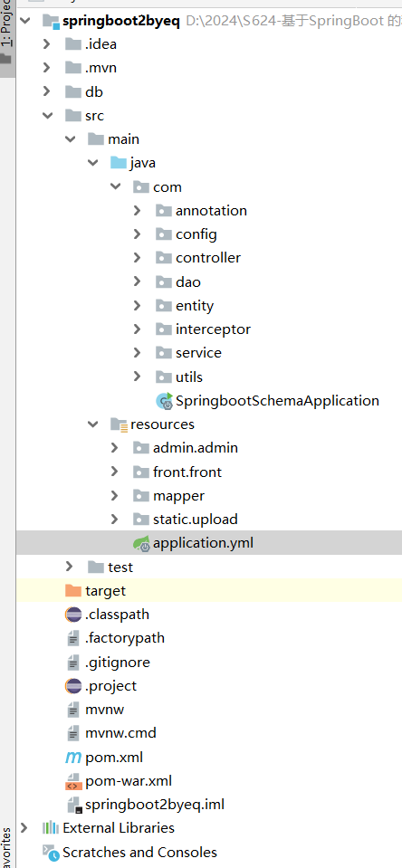
Task: Expand the .idea folder arrow
Action: point(47,45)
